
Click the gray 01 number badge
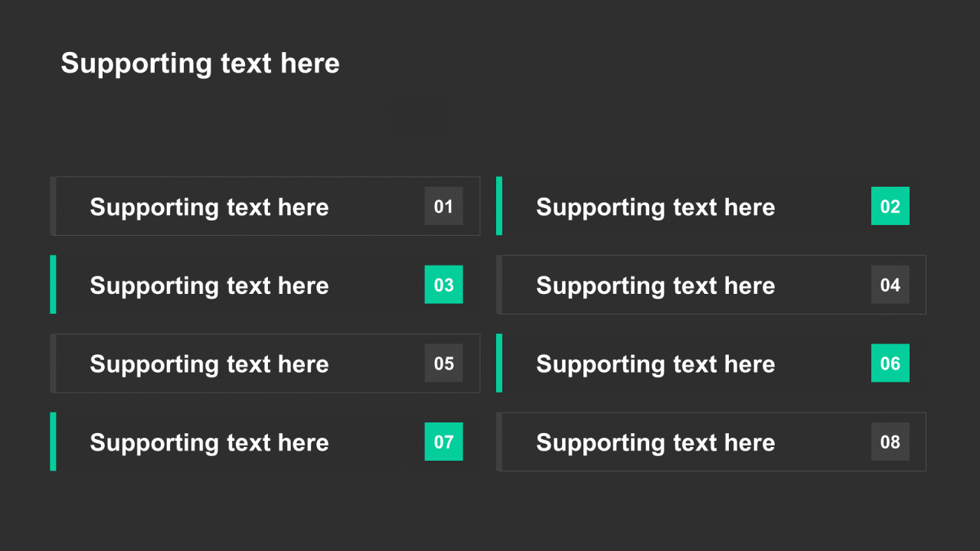pyautogui.click(x=444, y=206)
